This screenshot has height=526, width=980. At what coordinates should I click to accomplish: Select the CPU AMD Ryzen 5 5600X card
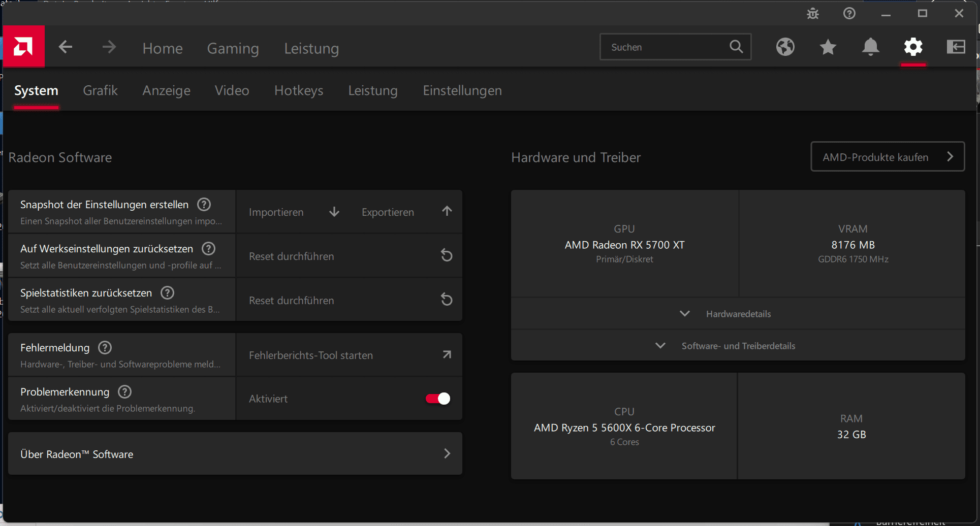click(x=624, y=426)
